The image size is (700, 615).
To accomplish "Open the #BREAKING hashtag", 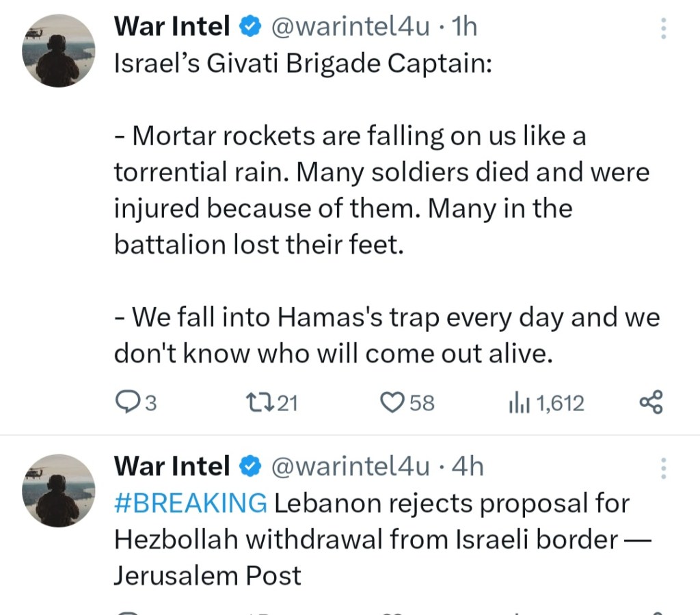I will 190,503.
